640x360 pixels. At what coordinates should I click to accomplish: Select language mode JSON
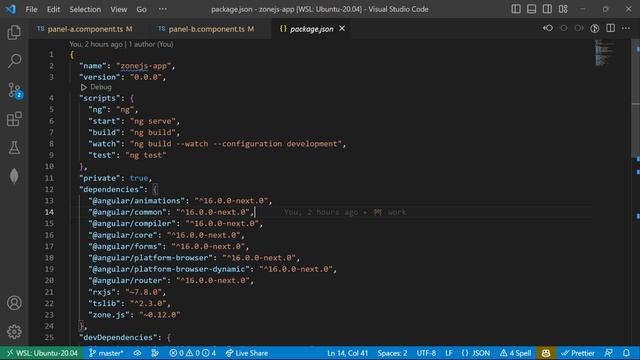476,353
